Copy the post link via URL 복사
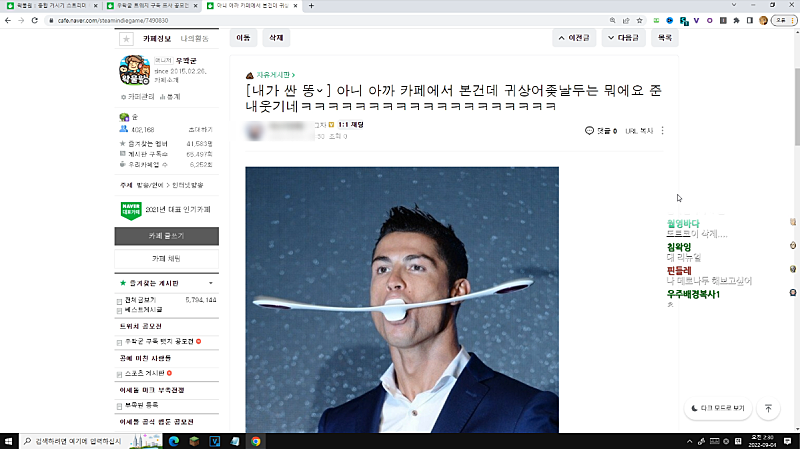The height and width of the screenshot is (449, 800). coord(639,131)
